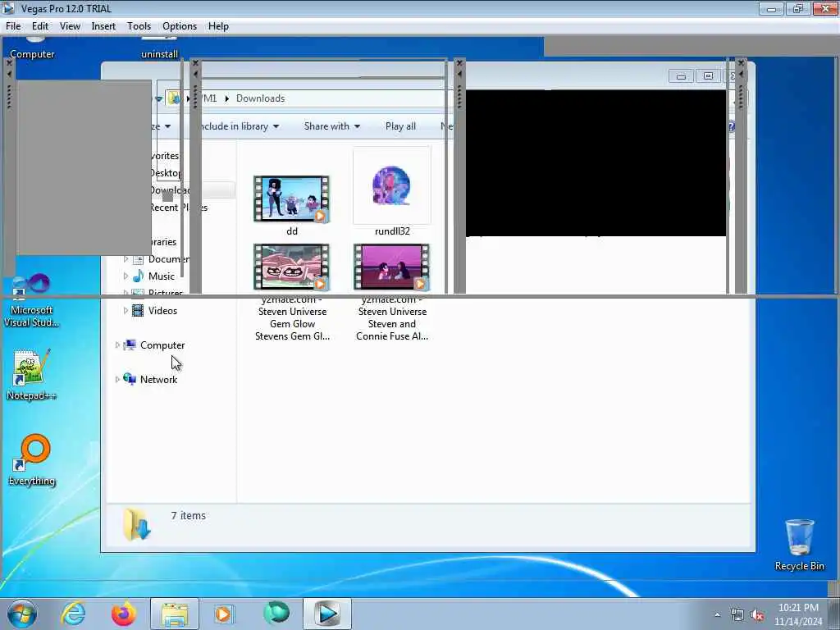The image size is (840, 630).
Task: Close the dock panel right of the black preview
Action: click(x=741, y=62)
